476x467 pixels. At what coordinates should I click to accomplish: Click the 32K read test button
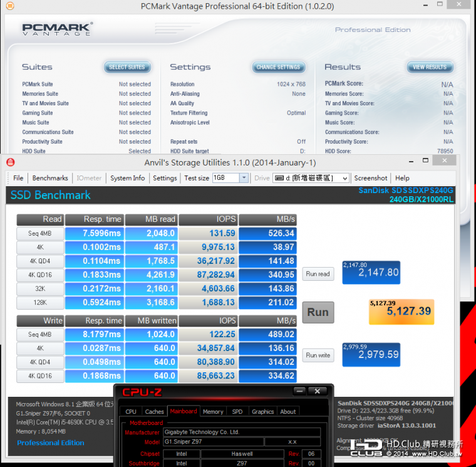40,288
